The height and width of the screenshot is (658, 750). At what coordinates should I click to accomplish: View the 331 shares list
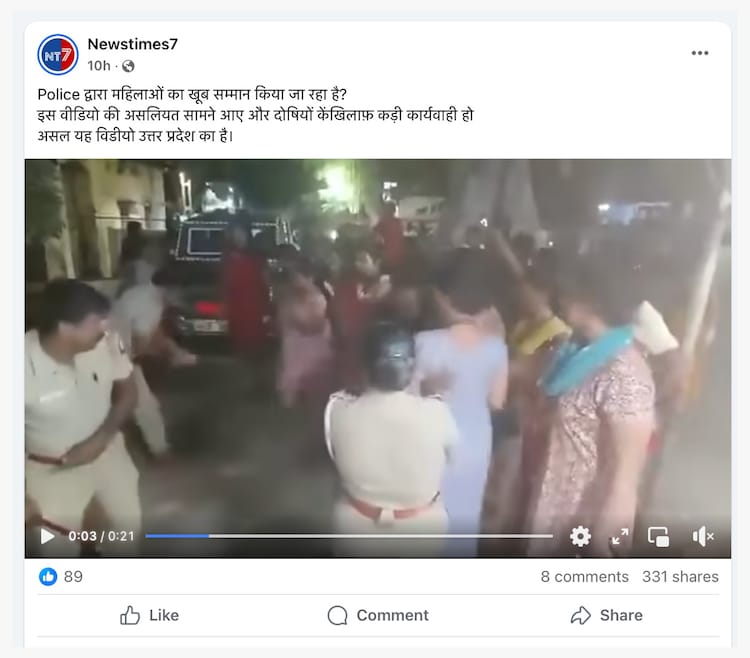coord(680,577)
